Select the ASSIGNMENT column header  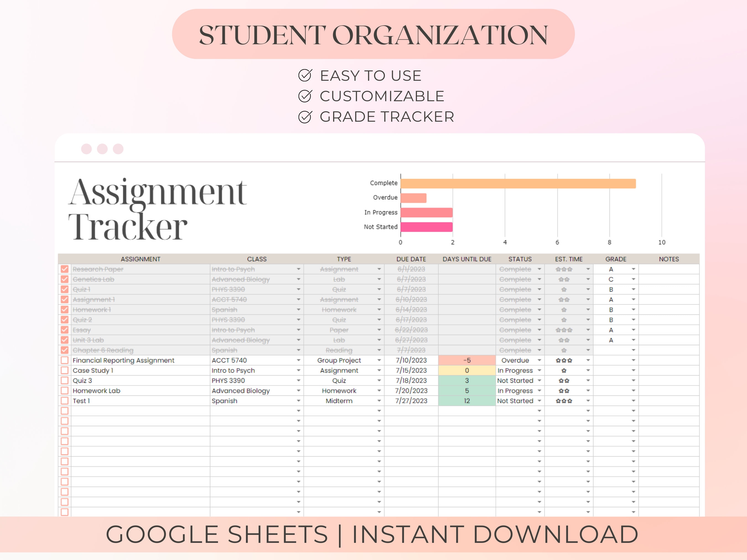(141, 259)
